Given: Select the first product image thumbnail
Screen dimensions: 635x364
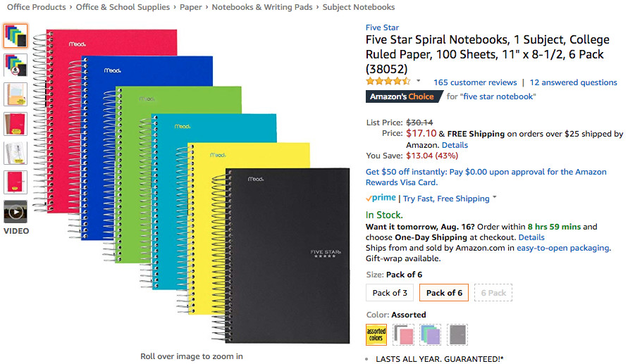Looking at the screenshot, I should click(16, 35).
